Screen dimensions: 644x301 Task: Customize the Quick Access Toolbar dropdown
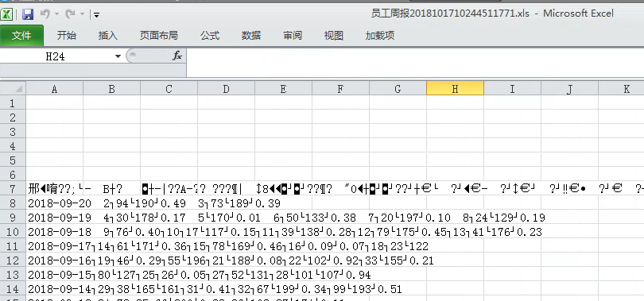tap(96, 15)
